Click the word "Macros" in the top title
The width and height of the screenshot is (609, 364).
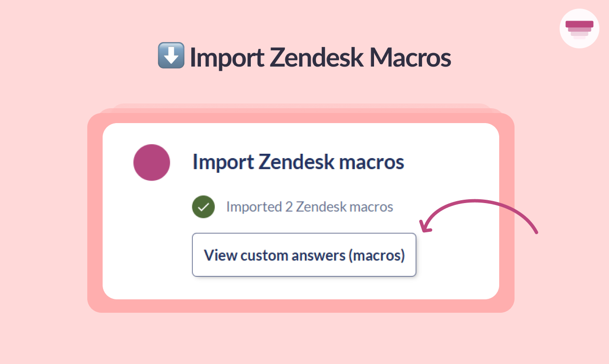410,57
